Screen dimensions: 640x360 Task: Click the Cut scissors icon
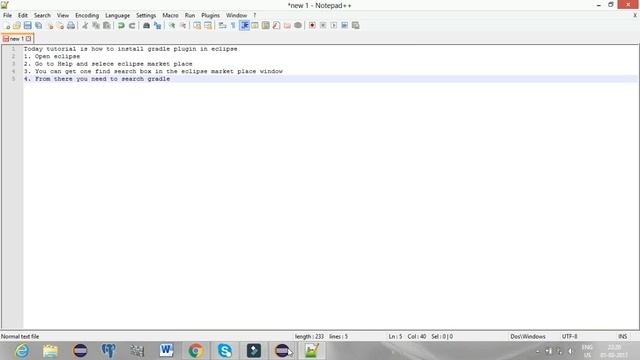85,26
